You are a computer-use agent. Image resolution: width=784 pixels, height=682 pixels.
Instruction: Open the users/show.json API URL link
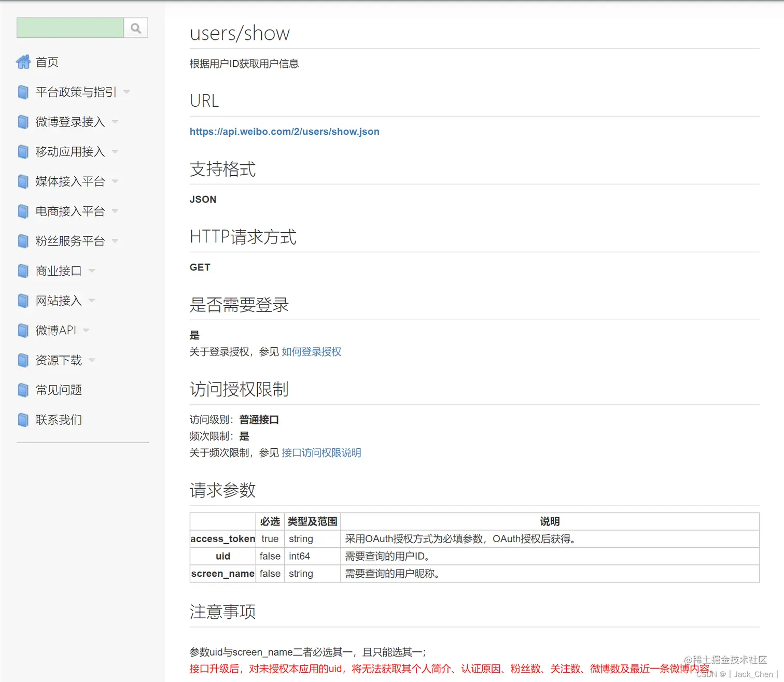coord(284,131)
